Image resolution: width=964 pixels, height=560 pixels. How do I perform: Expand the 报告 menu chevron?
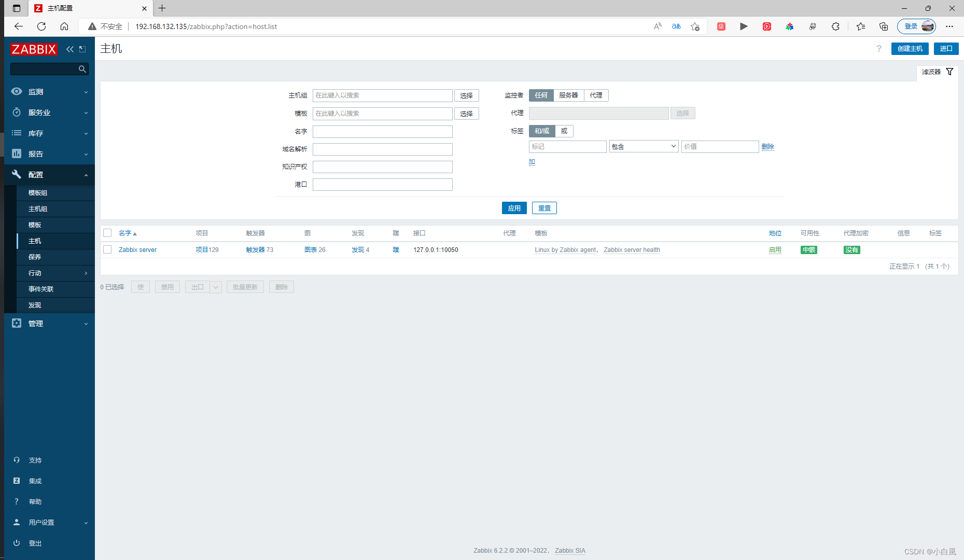86,155
